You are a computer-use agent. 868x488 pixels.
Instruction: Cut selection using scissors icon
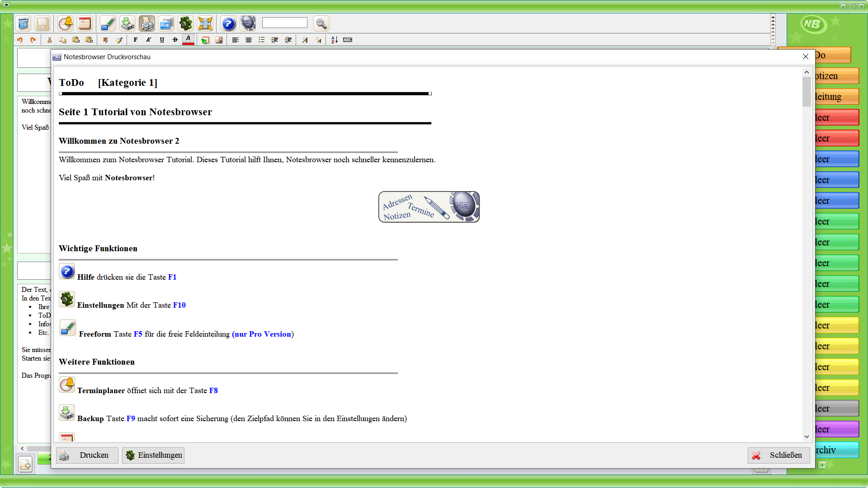click(50, 40)
